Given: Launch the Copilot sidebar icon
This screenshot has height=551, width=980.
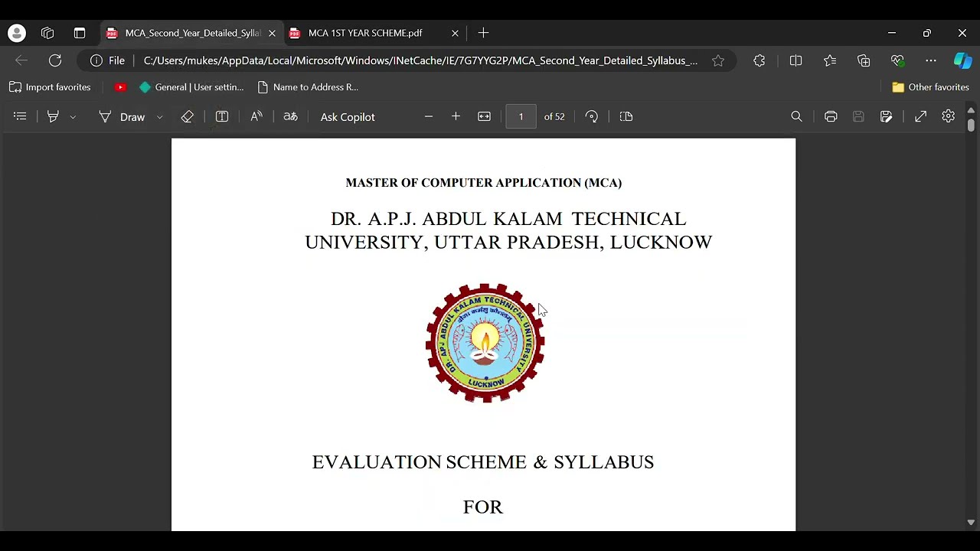Looking at the screenshot, I should 962,60.
